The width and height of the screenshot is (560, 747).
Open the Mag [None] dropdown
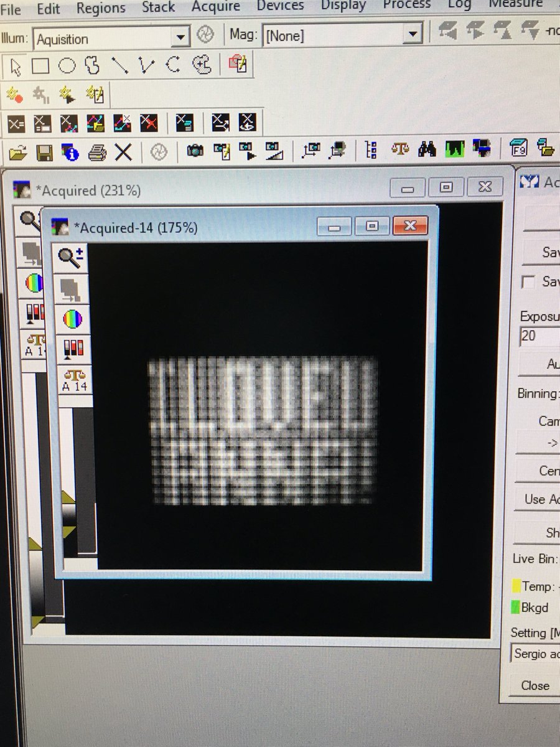click(413, 34)
